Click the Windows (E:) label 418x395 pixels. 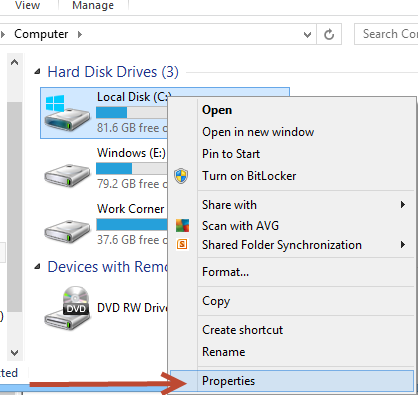[x=131, y=153]
